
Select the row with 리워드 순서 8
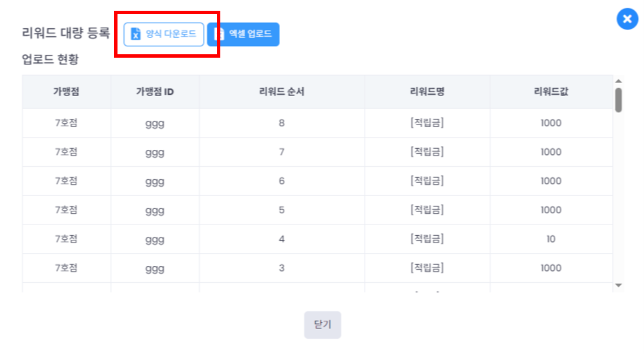coord(317,123)
